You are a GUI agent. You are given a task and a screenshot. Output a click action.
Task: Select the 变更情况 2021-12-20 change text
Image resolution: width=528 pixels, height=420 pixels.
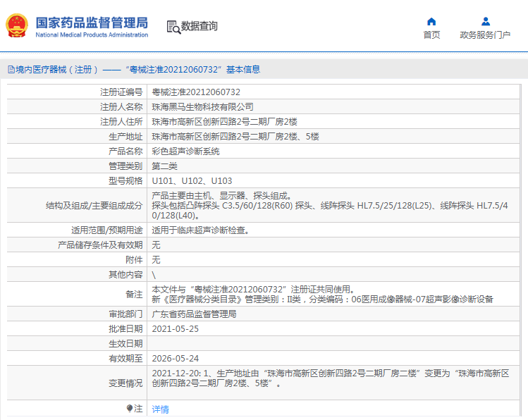tap(331, 378)
